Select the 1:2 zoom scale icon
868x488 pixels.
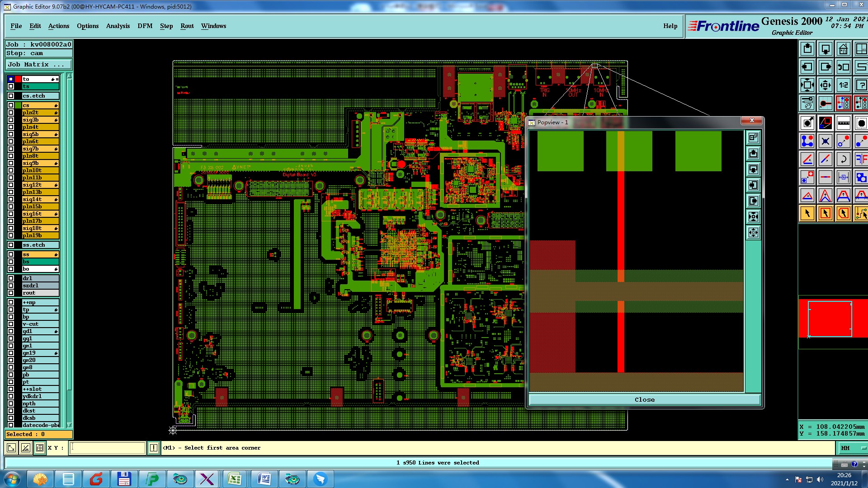tap(843, 85)
